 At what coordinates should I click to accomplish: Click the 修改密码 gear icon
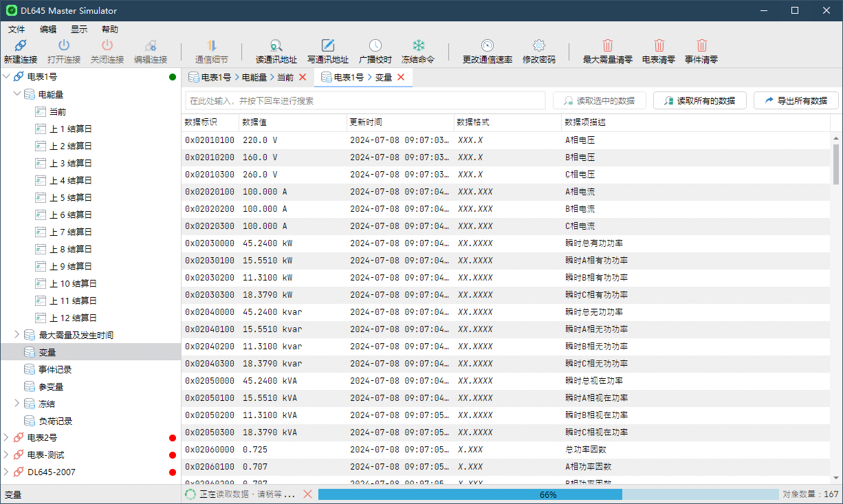click(539, 45)
